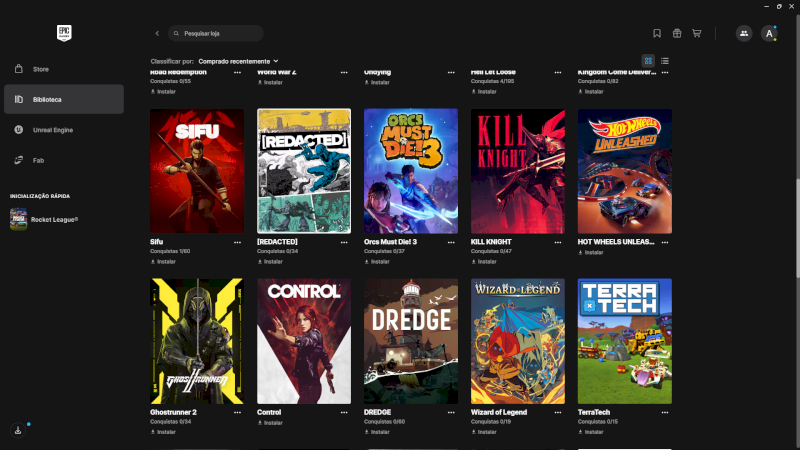The image size is (800, 450).
Task: Open options menu for Control
Action: [x=344, y=412]
